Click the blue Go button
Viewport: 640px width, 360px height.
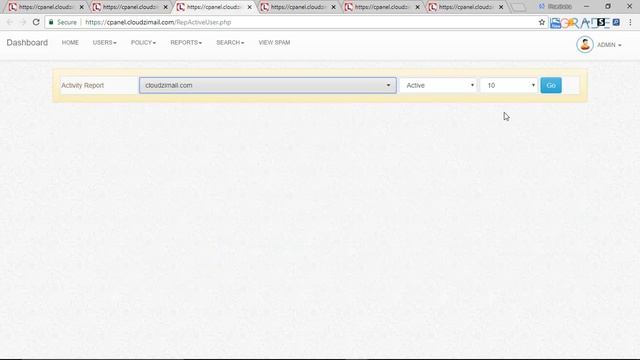tap(551, 85)
